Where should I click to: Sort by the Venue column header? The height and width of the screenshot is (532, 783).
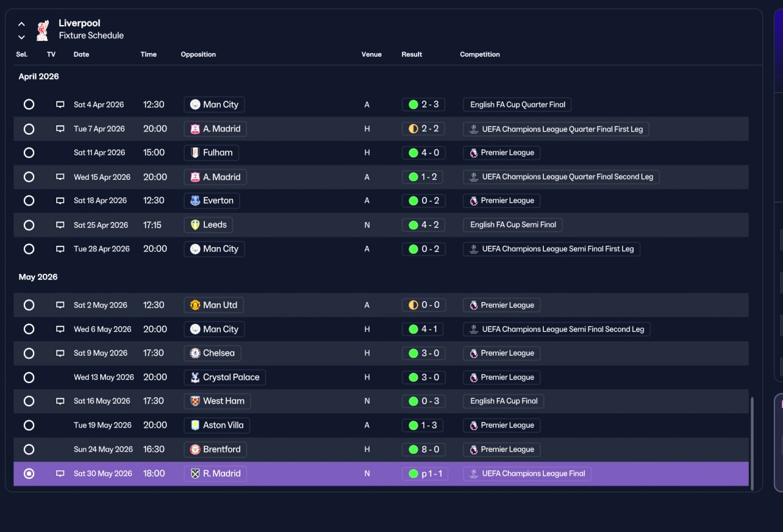(x=371, y=54)
